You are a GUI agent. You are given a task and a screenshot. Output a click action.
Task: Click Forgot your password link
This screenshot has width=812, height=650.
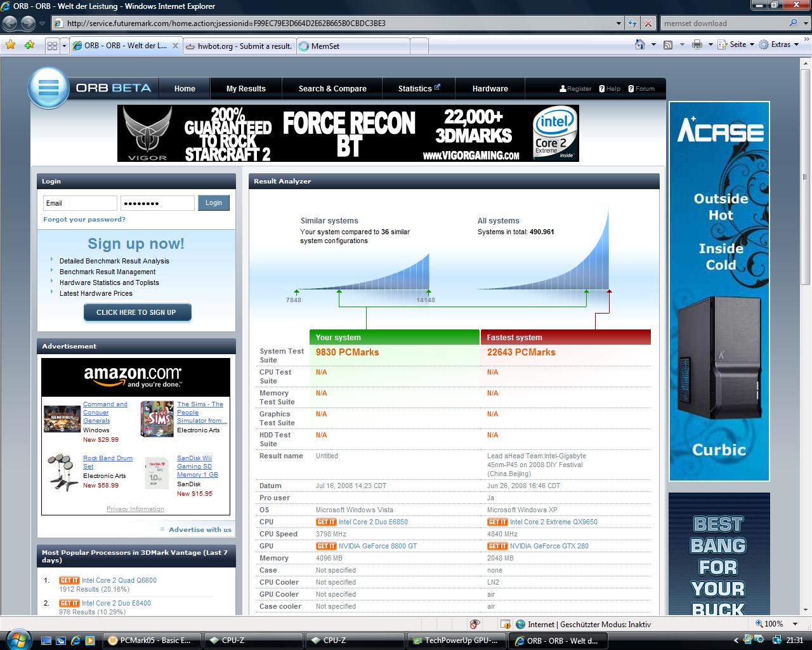click(x=84, y=219)
